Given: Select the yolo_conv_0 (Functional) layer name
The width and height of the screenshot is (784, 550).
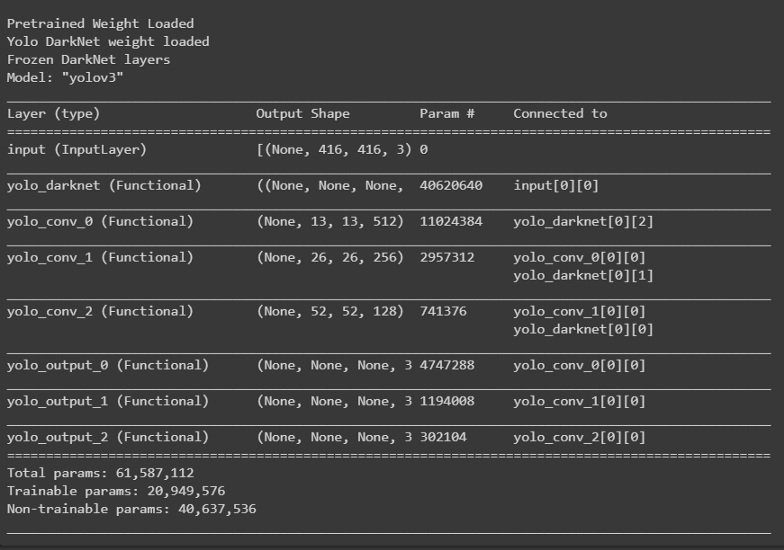Looking at the screenshot, I should 100,222.
